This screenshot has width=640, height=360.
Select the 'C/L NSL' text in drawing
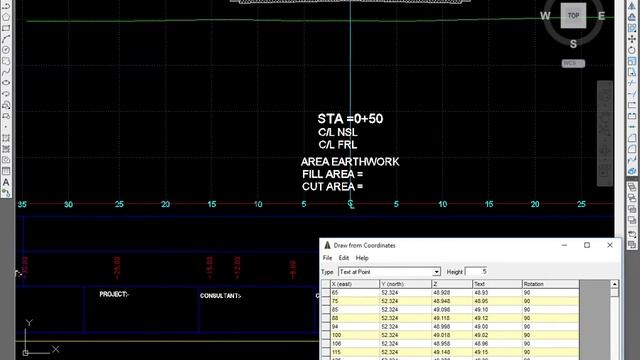338,132
